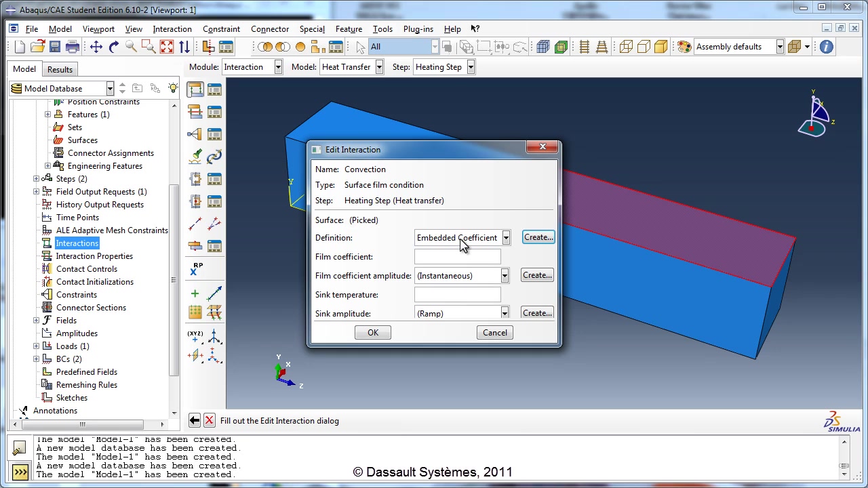Screen dimensions: 868x488
Task: Open the Constraint menu
Action: click(x=221, y=29)
